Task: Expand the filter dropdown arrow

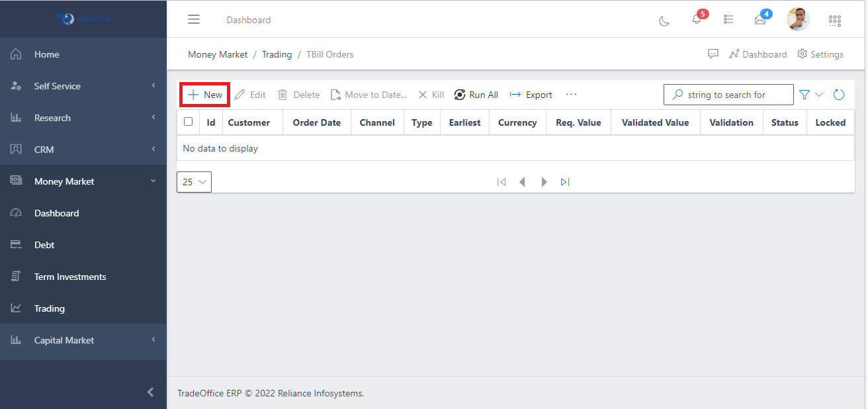Action: (819, 95)
